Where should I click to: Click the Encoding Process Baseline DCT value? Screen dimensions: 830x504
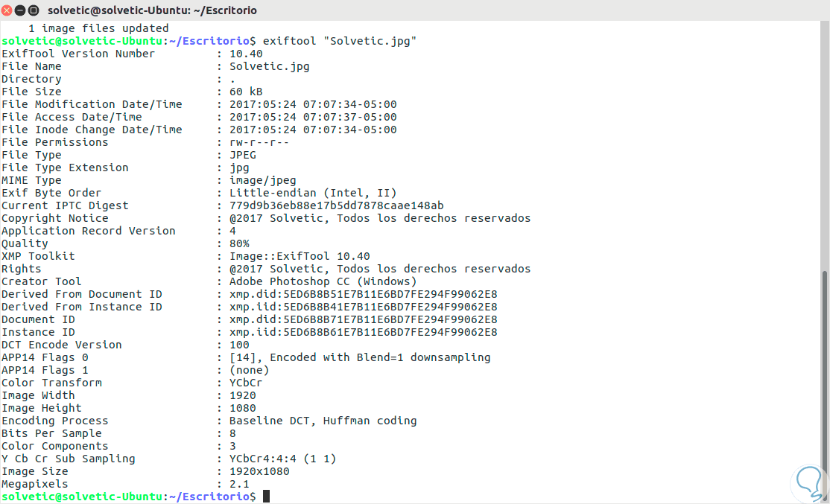point(323,421)
